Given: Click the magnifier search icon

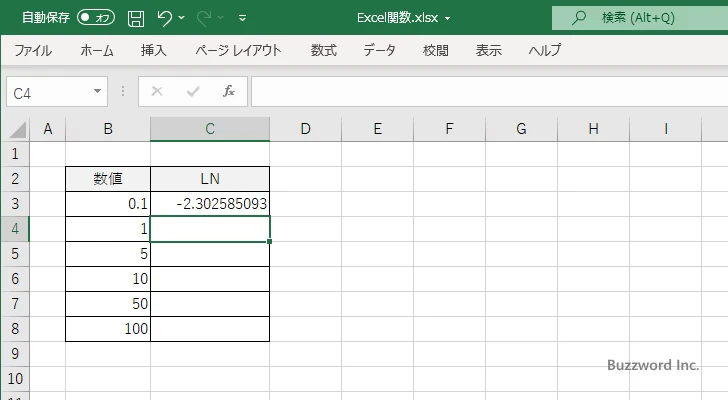Looking at the screenshot, I should tap(578, 18).
